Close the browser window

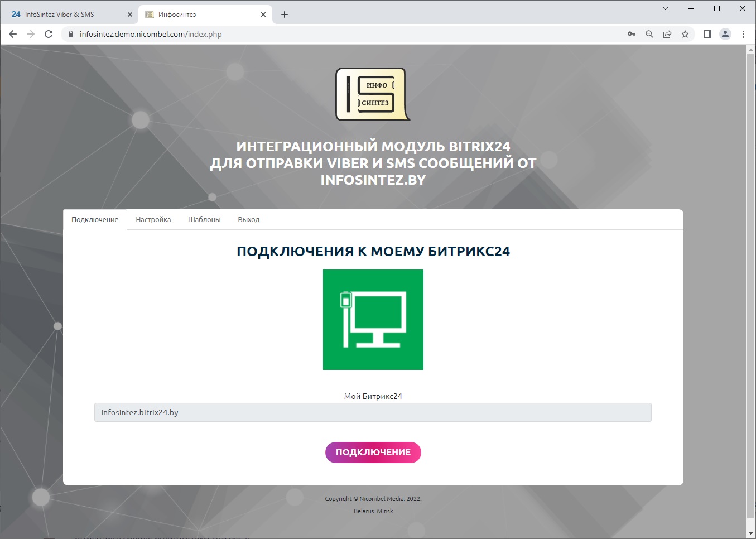[743, 8]
